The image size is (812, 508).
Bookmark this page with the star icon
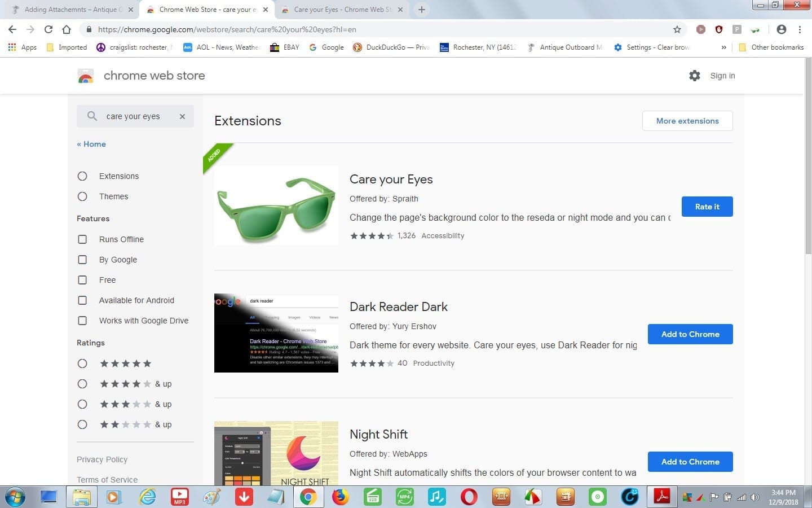click(x=677, y=29)
